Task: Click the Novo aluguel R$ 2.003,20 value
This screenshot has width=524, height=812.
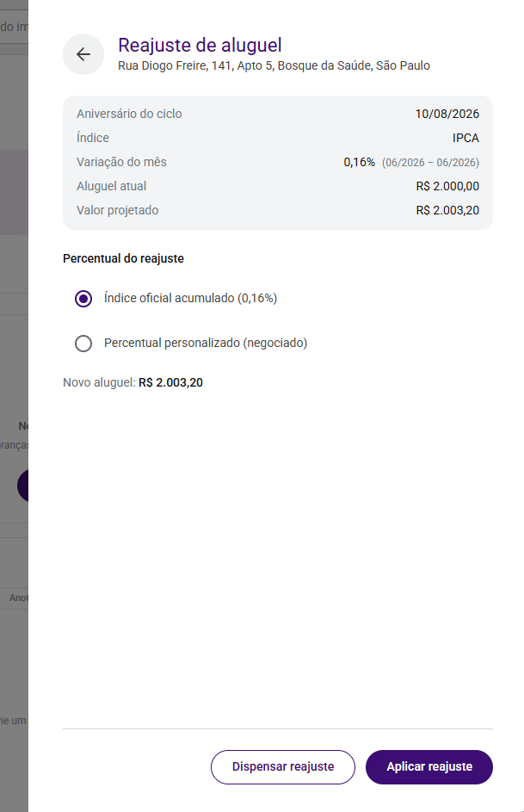Action: [170, 382]
